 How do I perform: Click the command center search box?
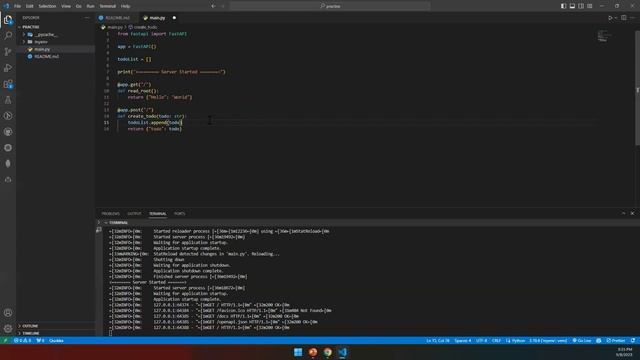click(x=330, y=6)
